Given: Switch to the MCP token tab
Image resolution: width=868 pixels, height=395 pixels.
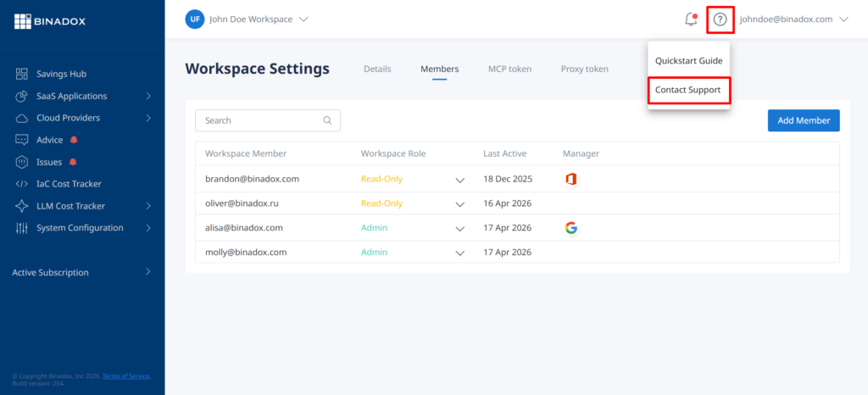Looking at the screenshot, I should (x=509, y=70).
